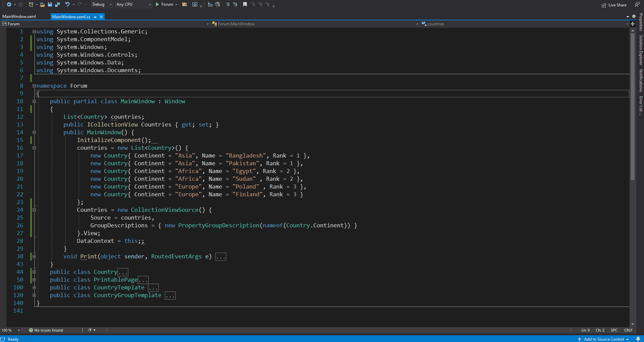Screen dimensions: 644x342
Task: Open the open documents list dropdown arrow
Action: click(x=628, y=16)
